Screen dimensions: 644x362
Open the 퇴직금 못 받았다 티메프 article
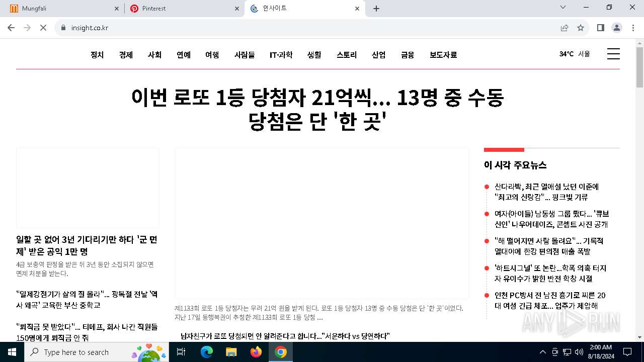click(x=87, y=332)
